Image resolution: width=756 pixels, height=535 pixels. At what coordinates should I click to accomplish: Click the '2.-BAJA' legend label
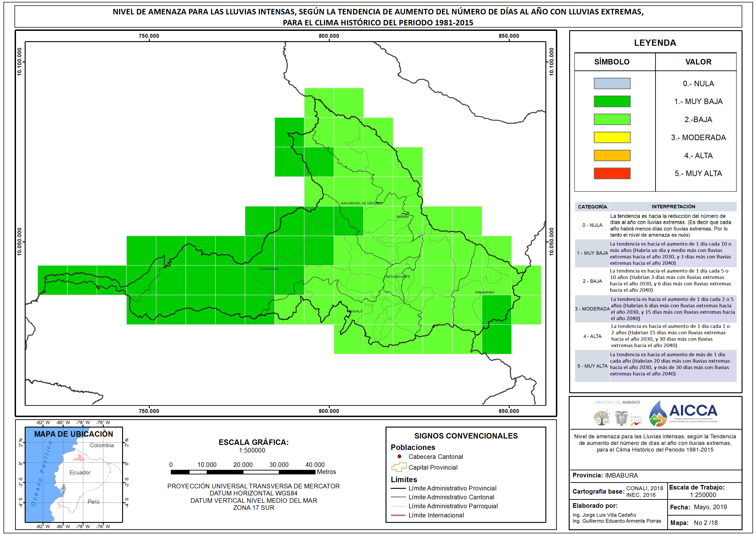pos(698,119)
